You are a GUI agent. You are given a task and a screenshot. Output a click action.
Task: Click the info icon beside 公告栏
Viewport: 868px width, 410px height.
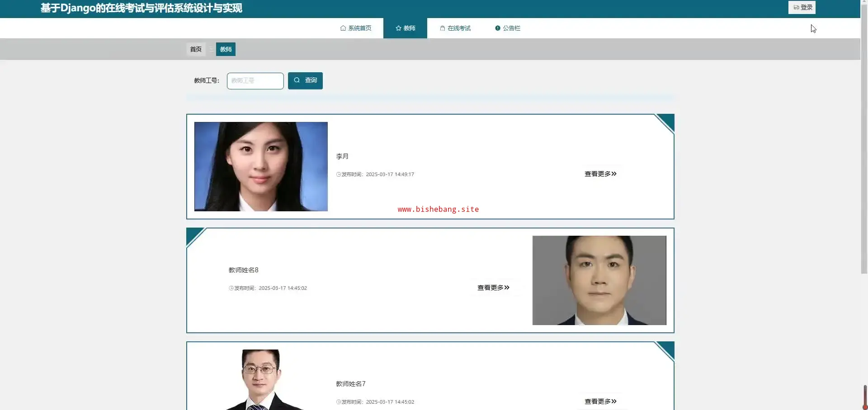click(x=498, y=28)
